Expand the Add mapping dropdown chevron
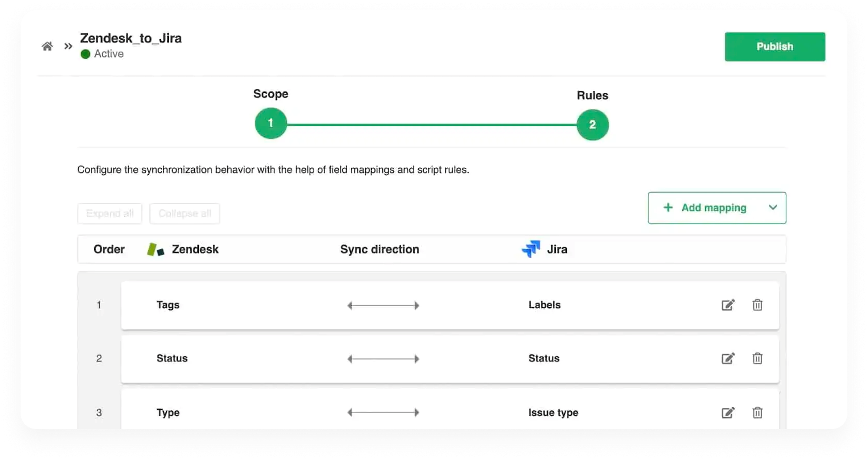Screen dimensions: 868x460 tap(773, 208)
